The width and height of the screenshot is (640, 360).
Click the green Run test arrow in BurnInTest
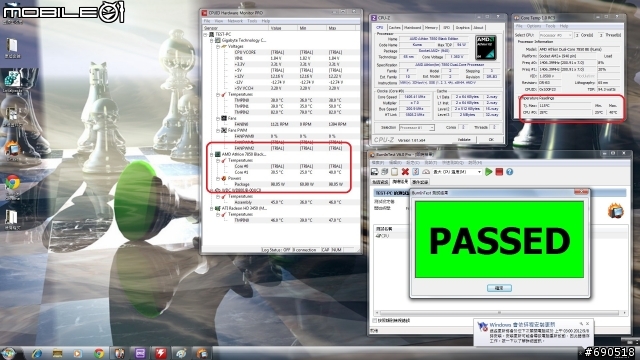(488, 172)
